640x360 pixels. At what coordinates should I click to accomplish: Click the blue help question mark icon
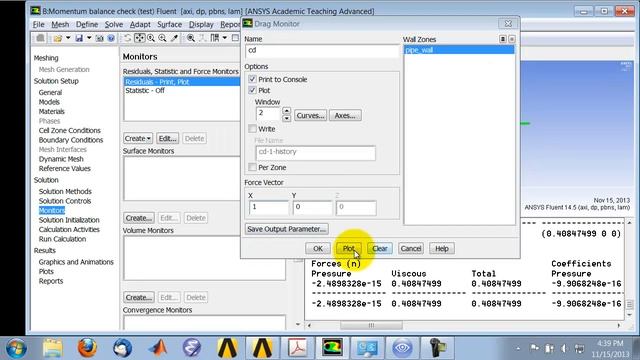111,38
